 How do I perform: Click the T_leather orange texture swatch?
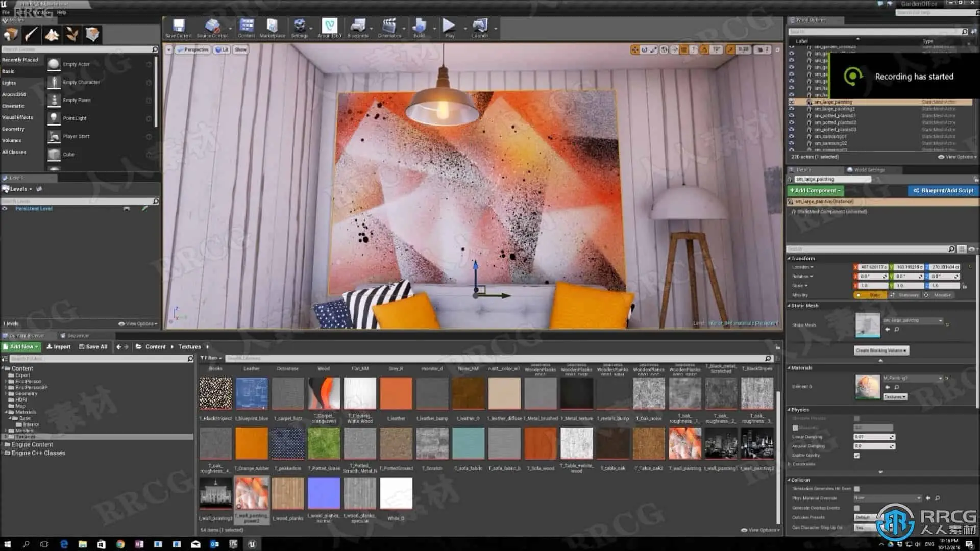pos(396,393)
